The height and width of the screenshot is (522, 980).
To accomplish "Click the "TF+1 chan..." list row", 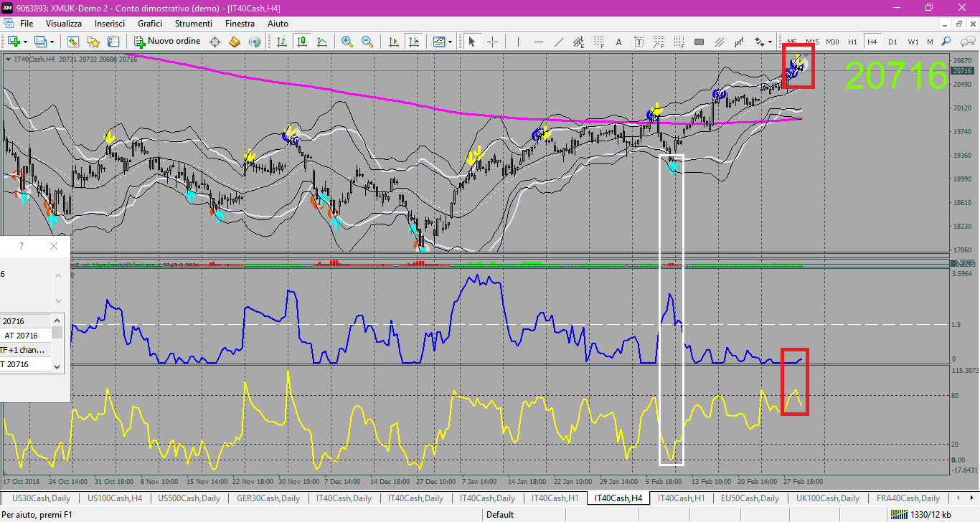I will (x=25, y=350).
